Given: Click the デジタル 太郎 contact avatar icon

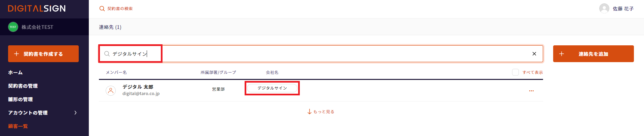Looking at the screenshot, I should 111,90.
